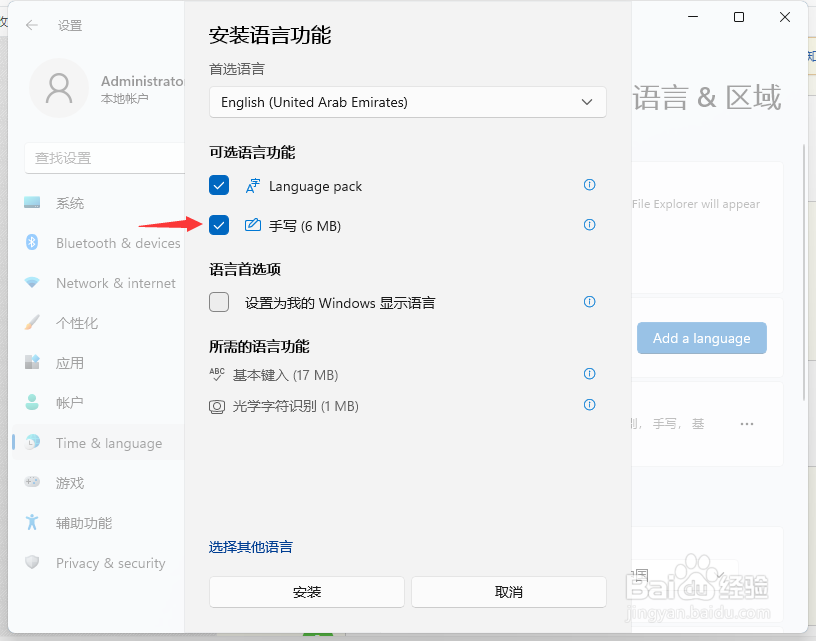Click the handwriting pen icon

[x=253, y=225]
